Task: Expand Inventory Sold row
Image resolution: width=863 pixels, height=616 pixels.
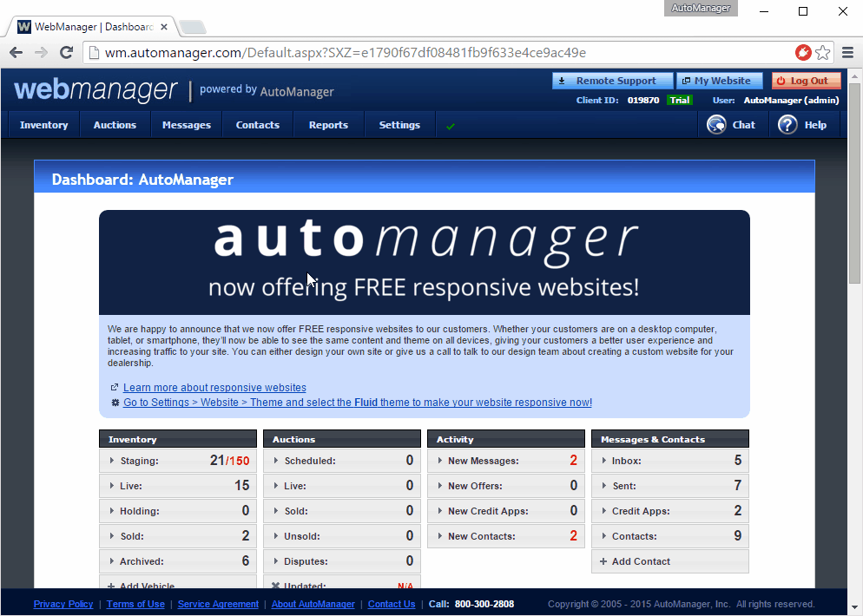Action: (178, 536)
